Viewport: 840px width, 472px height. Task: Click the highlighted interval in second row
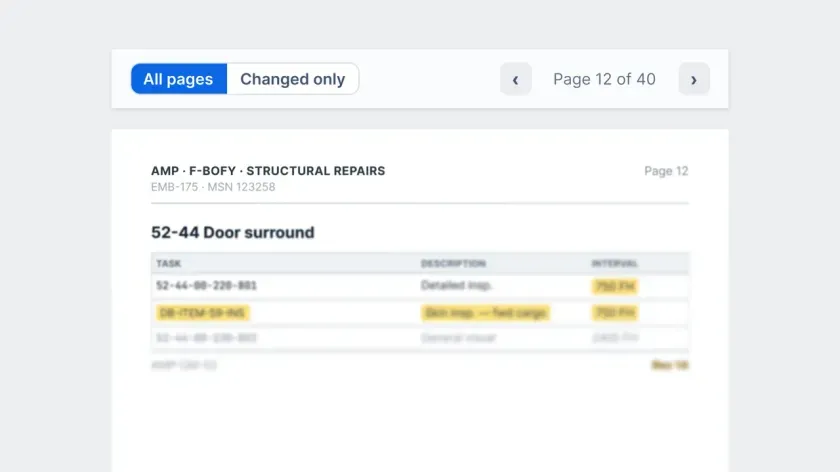pyautogui.click(x=615, y=313)
